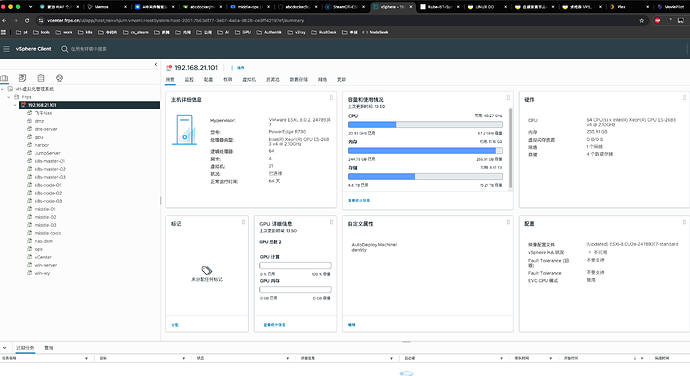
Task: Switch to Storage inventory view icon
Action: tap(41, 78)
